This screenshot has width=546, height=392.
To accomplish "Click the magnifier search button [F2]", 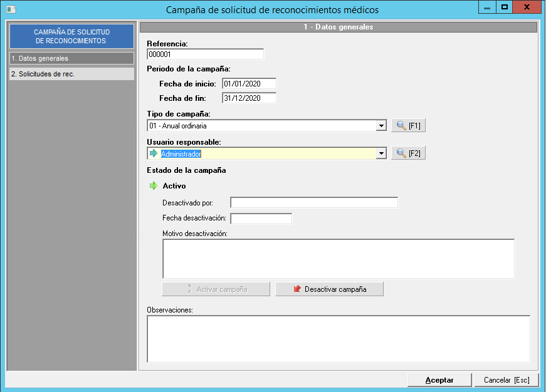I will [x=408, y=153].
